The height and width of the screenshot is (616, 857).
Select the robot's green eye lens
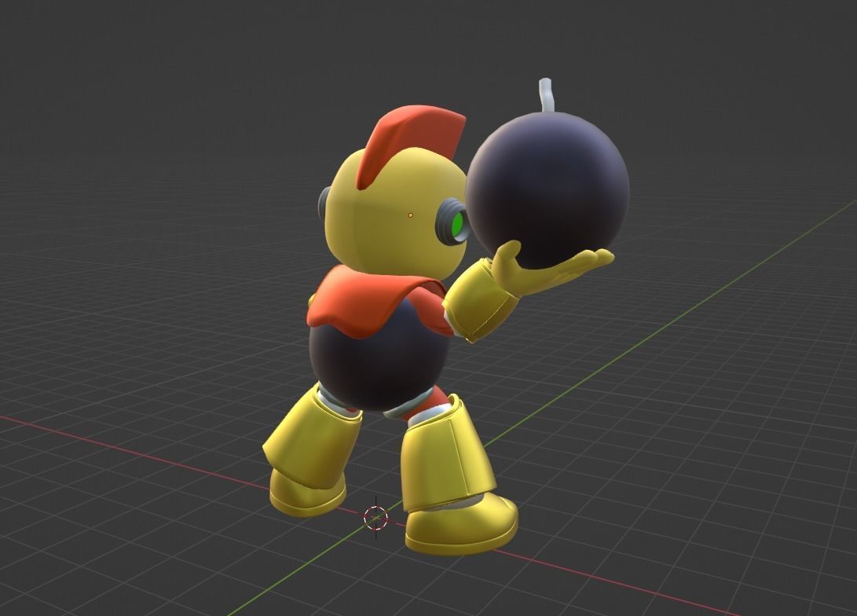[x=458, y=224]
